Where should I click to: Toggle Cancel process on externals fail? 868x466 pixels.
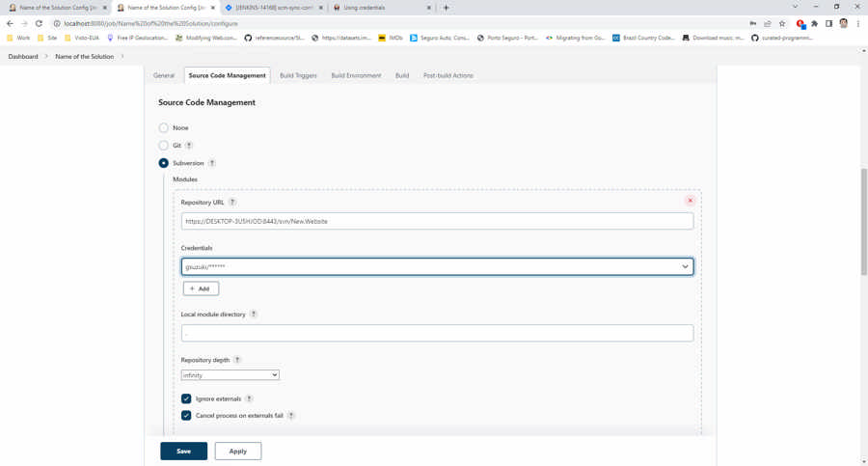click(186, 416)
